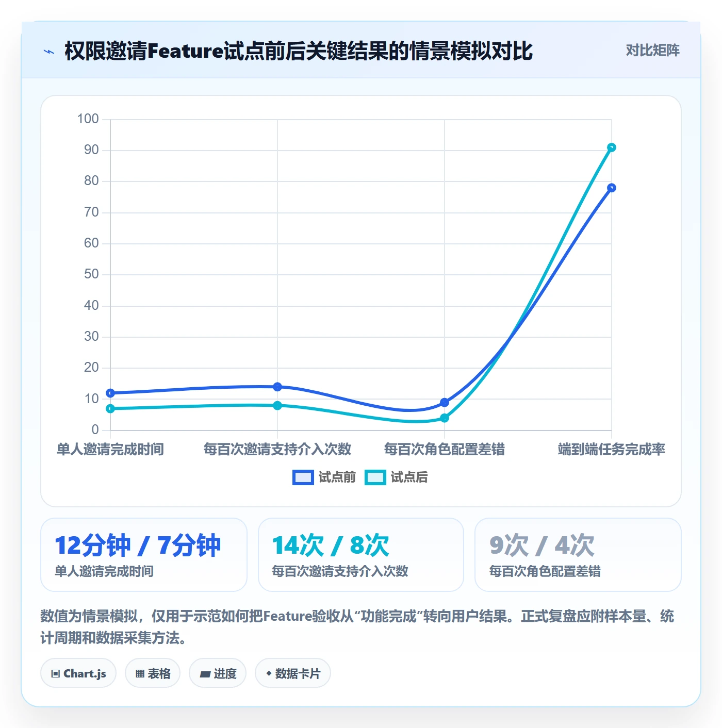Click the 试点前 point at 每百次角色配置差错

tap(445, 402)
